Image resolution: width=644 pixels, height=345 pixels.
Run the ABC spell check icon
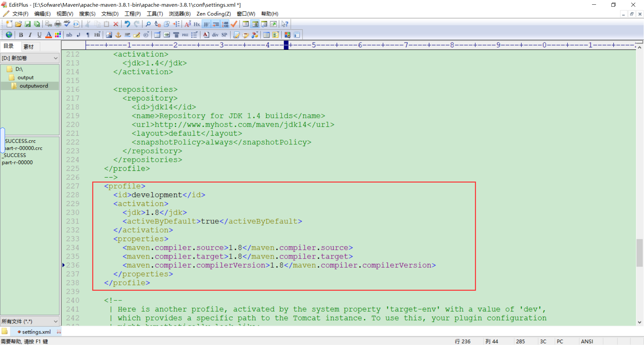point(67,24)
